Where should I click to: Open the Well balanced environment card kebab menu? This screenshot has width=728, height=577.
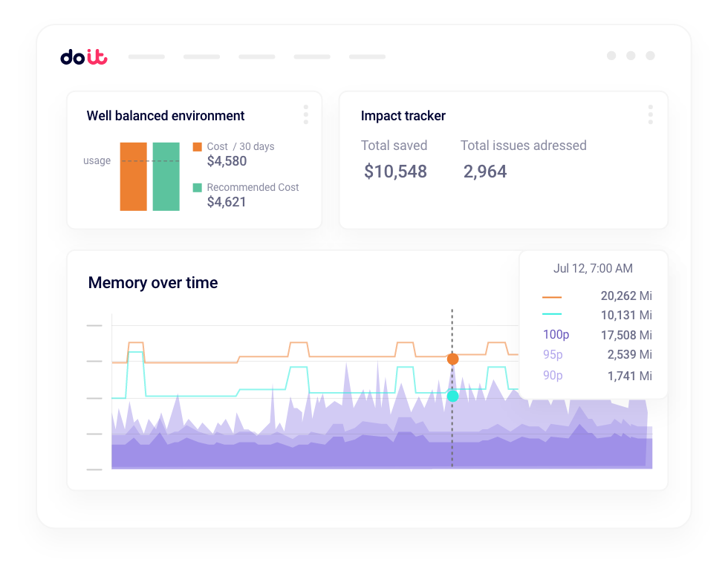[305, 114]
